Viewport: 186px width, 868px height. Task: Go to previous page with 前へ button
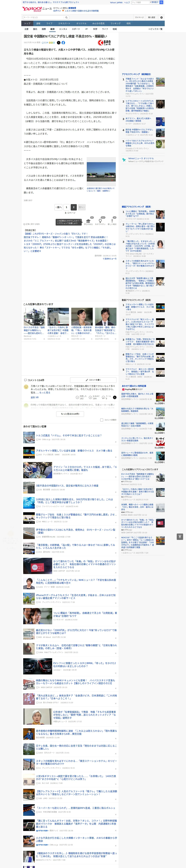tap(59, 207)
